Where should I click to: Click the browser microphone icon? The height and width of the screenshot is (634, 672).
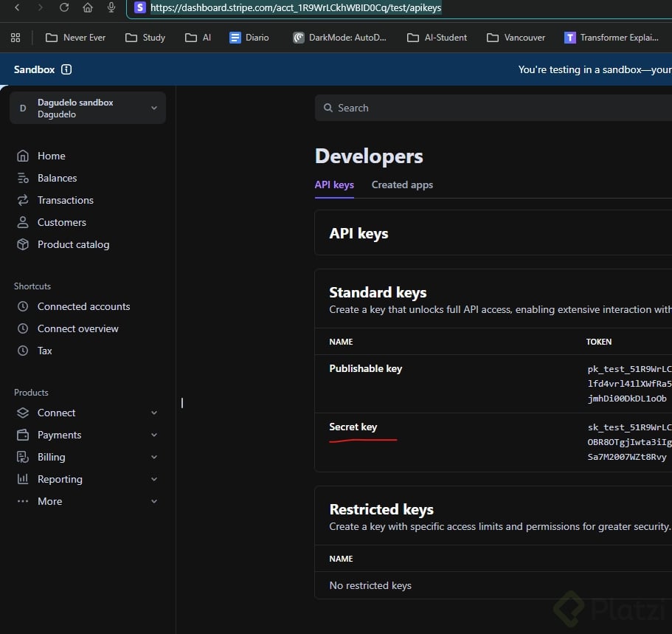click(111, 7)
